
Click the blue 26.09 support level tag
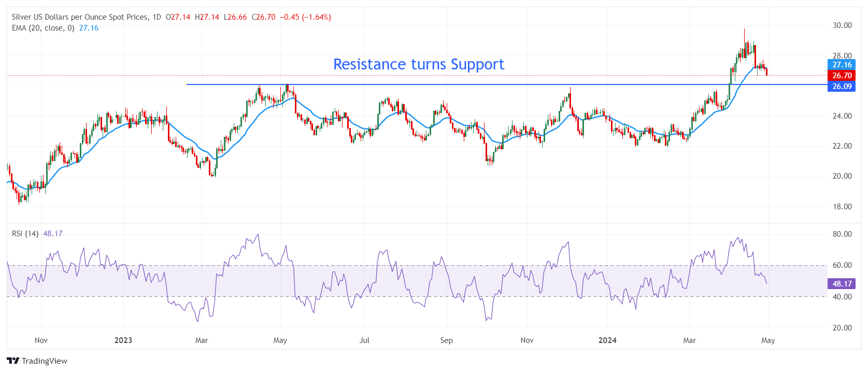[x=842, y=87]
